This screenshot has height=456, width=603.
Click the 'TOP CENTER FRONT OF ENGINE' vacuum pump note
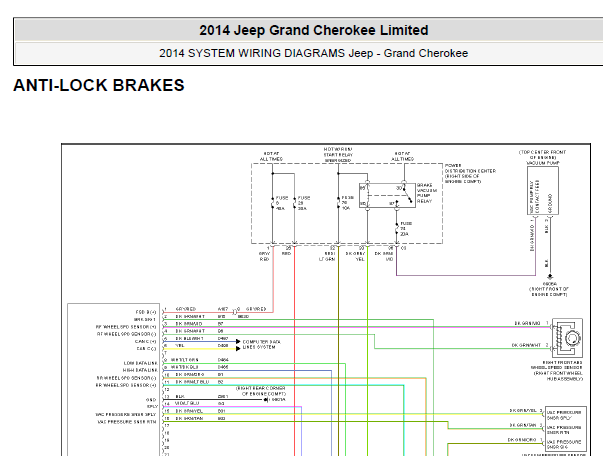543,155
